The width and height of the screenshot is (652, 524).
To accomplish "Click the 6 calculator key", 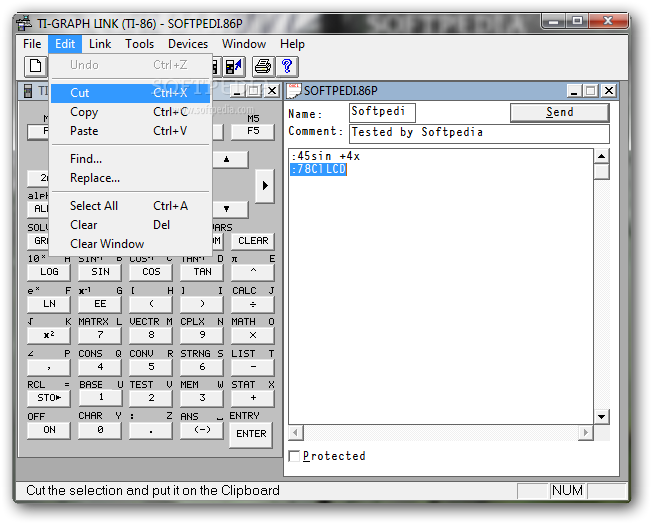I will pos(202,367).
